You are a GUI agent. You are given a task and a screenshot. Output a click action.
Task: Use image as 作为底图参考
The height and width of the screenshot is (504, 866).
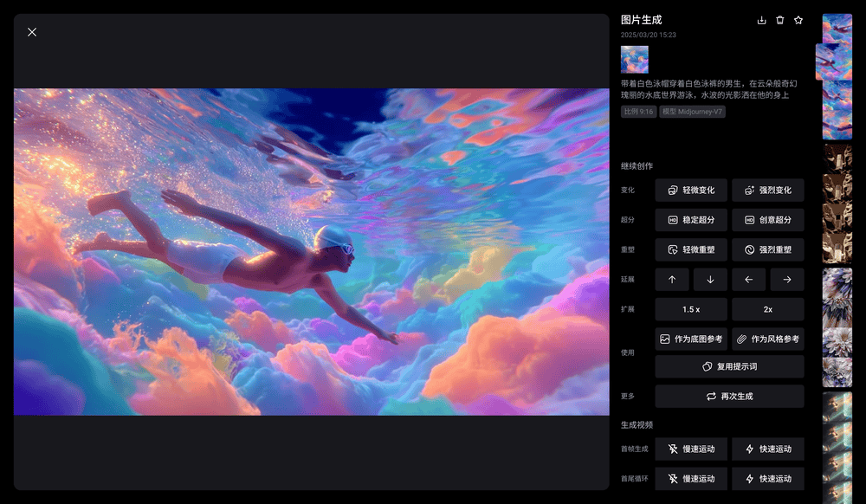691,339
